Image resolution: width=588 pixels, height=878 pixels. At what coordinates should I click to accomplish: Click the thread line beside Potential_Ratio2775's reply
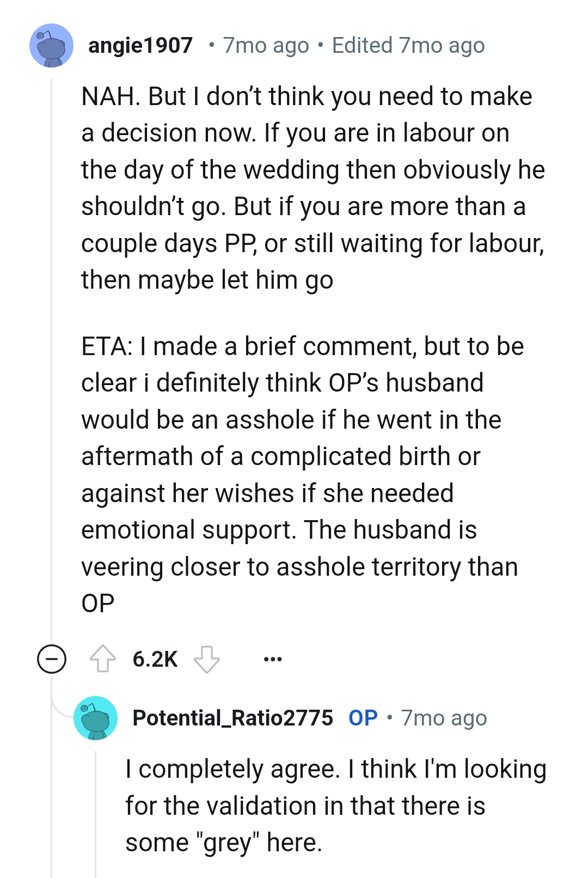(x=96, y=812)
